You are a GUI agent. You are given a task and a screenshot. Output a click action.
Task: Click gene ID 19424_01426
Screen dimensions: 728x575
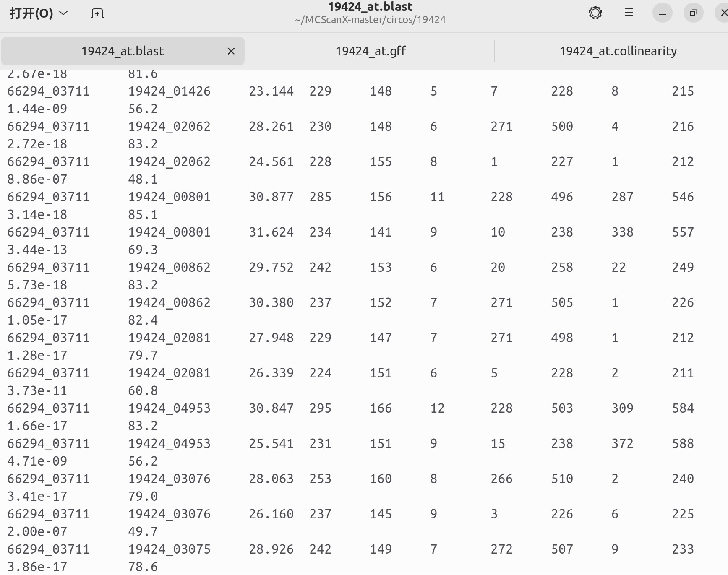pyautogui.click(x=169, y=91)
